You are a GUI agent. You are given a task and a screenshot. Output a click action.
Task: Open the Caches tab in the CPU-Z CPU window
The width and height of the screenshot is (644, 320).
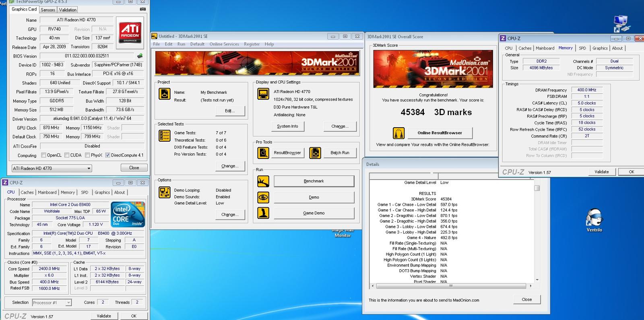(27, 192)
